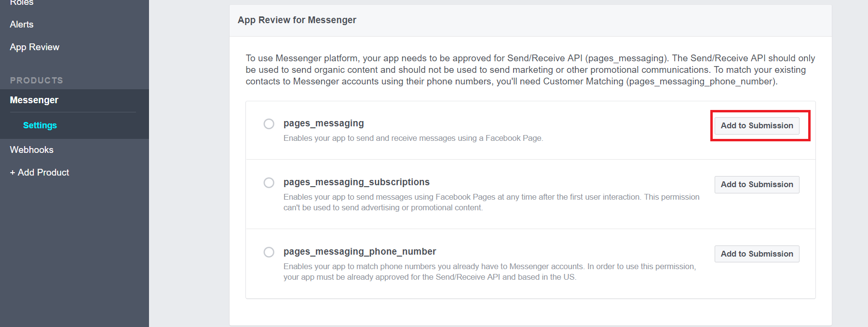Open App Review in the sidebar
The image size is (868, 327).
35,47
